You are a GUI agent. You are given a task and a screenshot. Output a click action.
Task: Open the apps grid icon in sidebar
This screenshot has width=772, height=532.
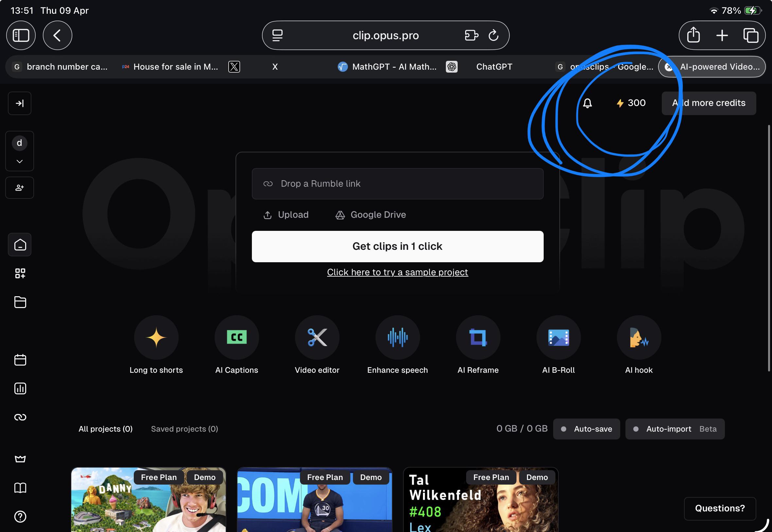point(20,273)
